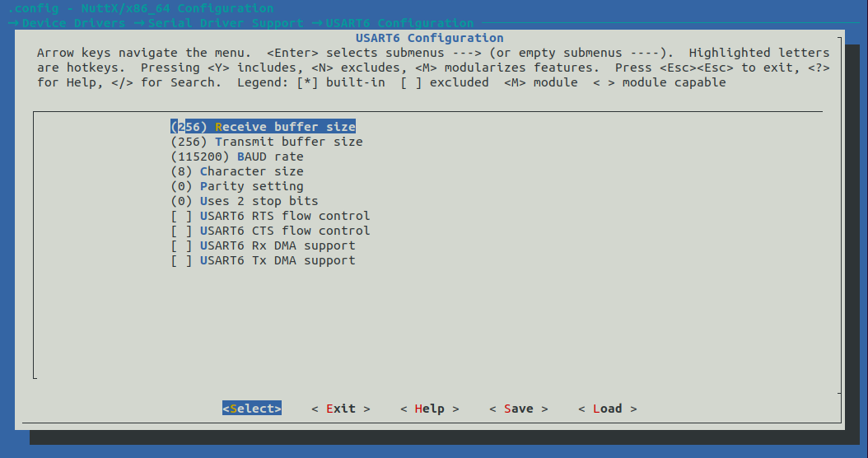This screenshot has width=868, height=458.
Task: Open the BAUD rate setting
Action: click(x=237, y=157)
